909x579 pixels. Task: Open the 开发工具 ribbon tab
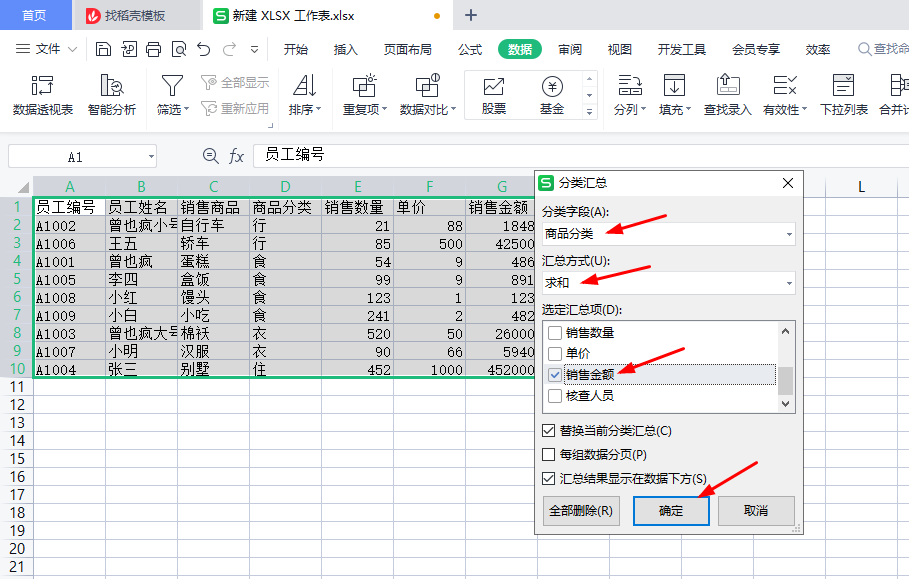682,49
